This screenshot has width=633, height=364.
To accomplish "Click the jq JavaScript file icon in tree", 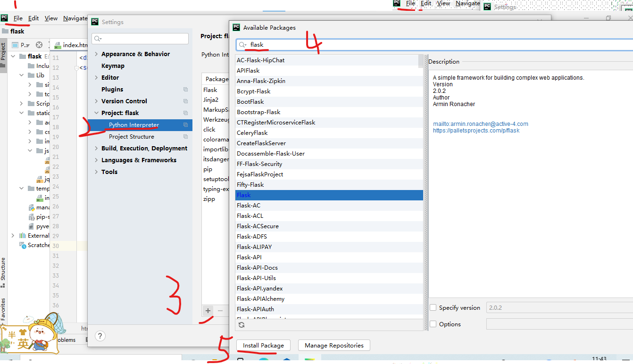I will 40,180.
